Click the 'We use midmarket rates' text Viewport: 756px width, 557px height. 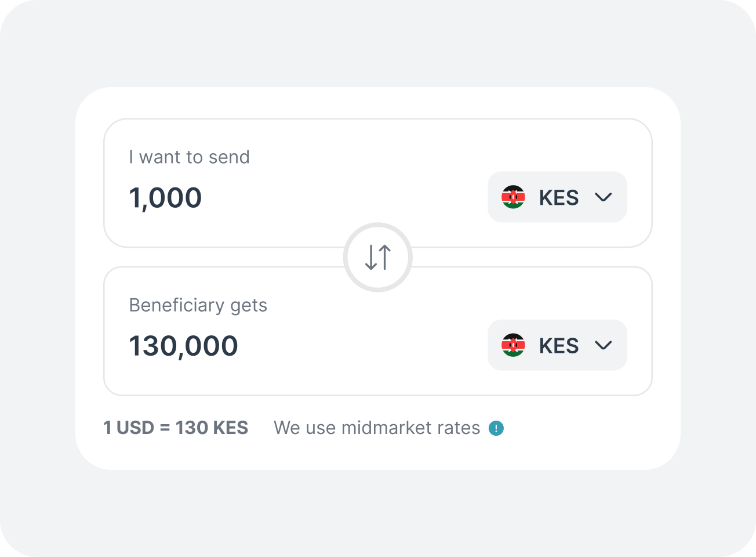(376, 428)
